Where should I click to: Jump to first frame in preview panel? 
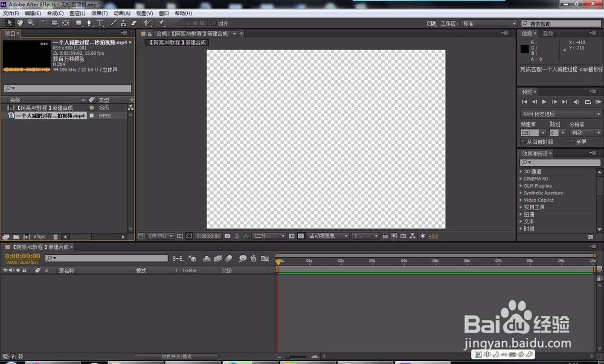click(524, 102)
